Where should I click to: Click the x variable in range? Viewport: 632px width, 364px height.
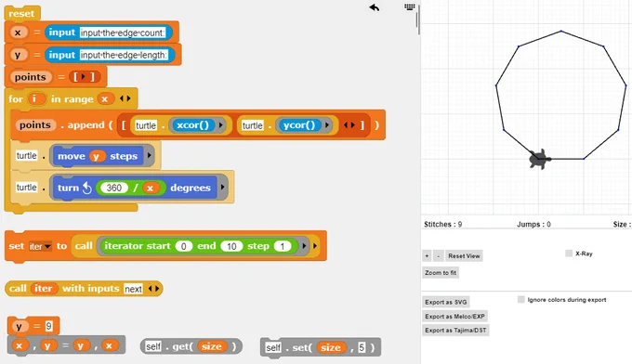tap(105, 98)
